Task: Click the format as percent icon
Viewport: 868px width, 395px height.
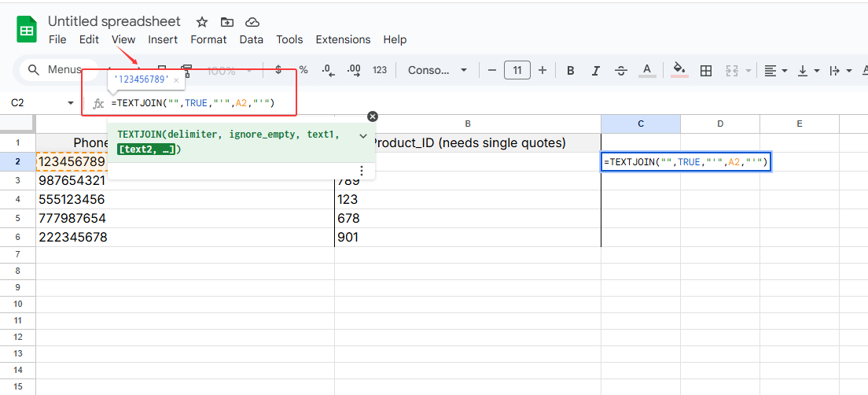Action: 303,70
